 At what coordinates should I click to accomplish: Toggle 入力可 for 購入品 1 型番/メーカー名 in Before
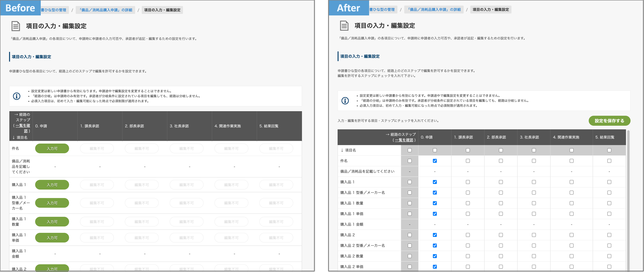pyautogui.click(x=52, y=203)
